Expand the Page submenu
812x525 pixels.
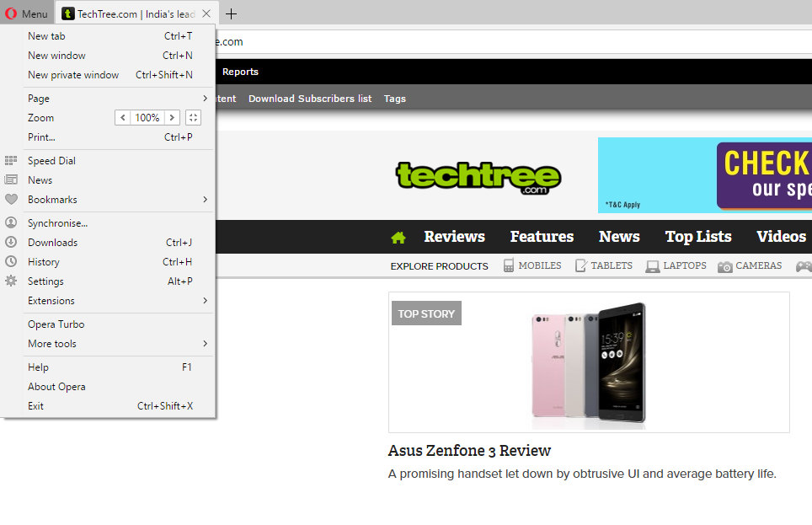pyautogui.click(x=205, y=98)
